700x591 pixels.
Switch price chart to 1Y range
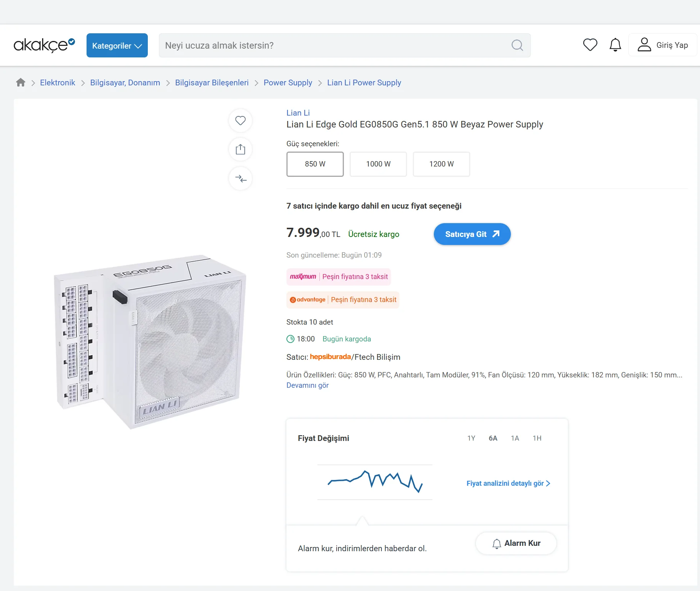[x=471, y=438]
